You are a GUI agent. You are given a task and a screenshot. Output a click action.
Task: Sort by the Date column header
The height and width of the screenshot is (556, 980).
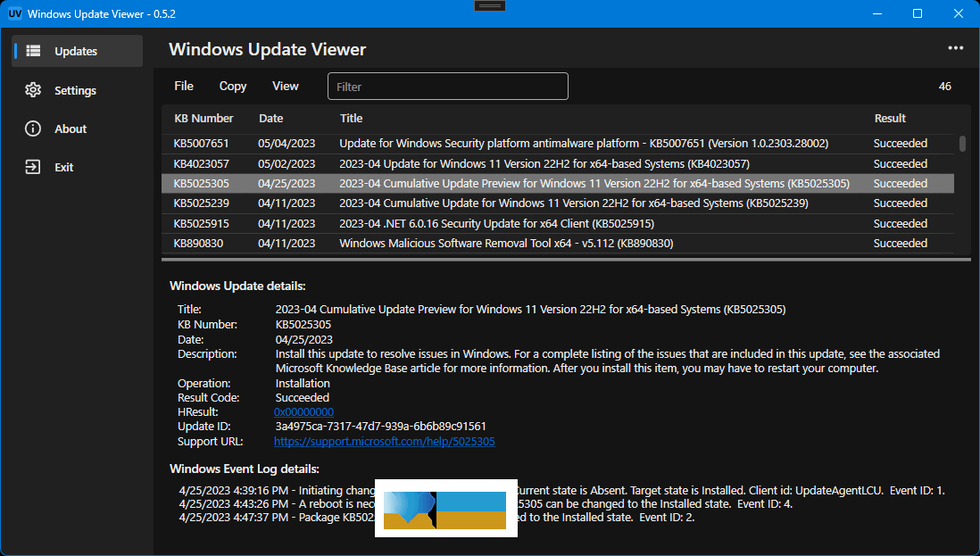(270, 118)
